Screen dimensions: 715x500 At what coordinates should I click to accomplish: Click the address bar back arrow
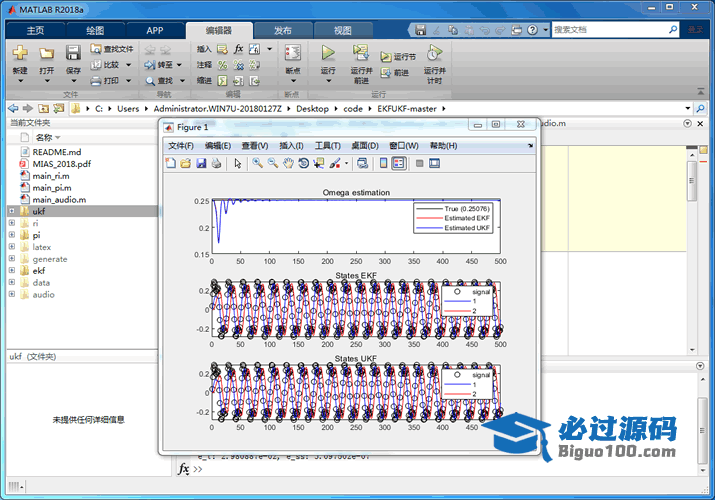13,108
